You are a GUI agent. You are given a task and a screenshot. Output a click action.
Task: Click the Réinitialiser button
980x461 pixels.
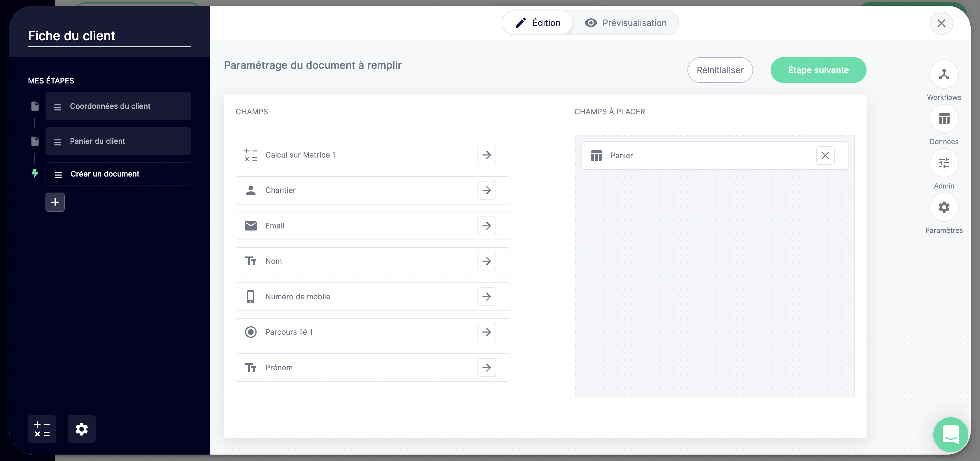(x=720, y=70)
